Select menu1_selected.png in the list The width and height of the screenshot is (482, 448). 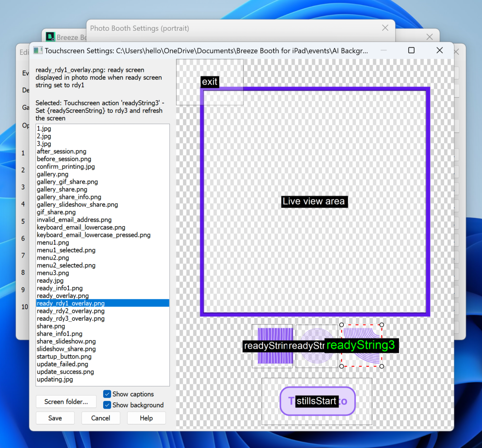click(66, 250)
